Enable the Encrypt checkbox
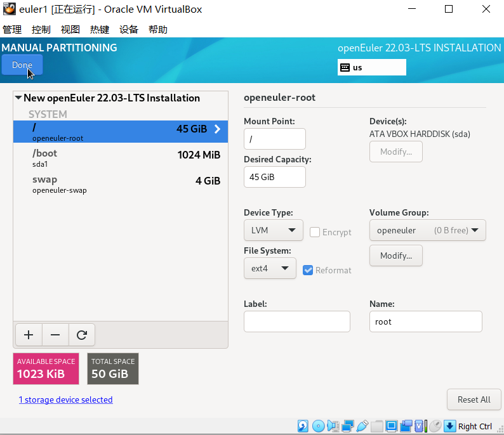Screen dimensions: 504x435 (315, 232)
